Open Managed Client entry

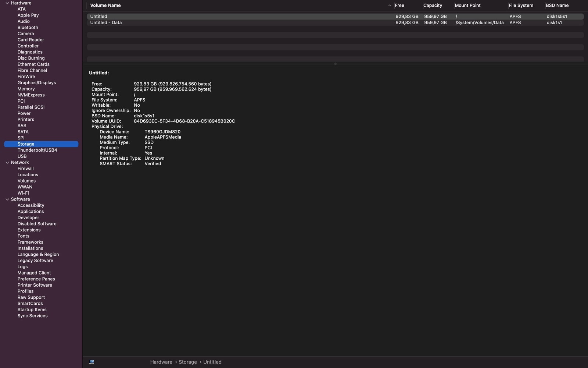point(34,273)
